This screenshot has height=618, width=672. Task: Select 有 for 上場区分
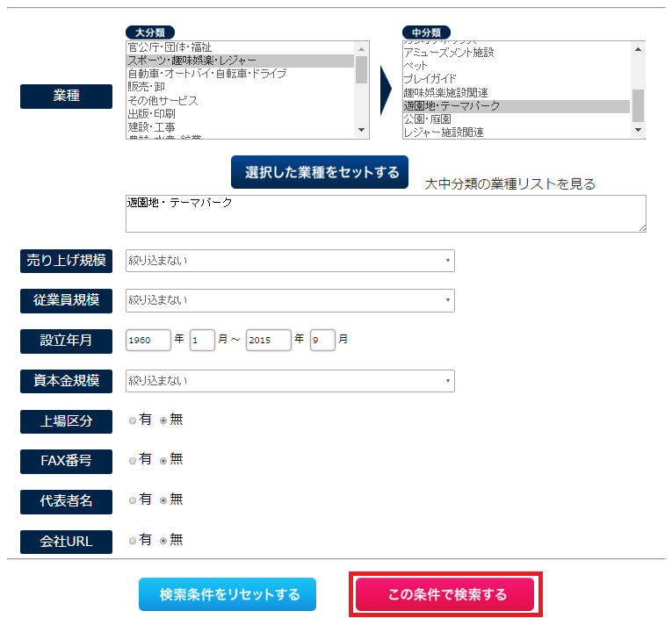pos(133,420)
